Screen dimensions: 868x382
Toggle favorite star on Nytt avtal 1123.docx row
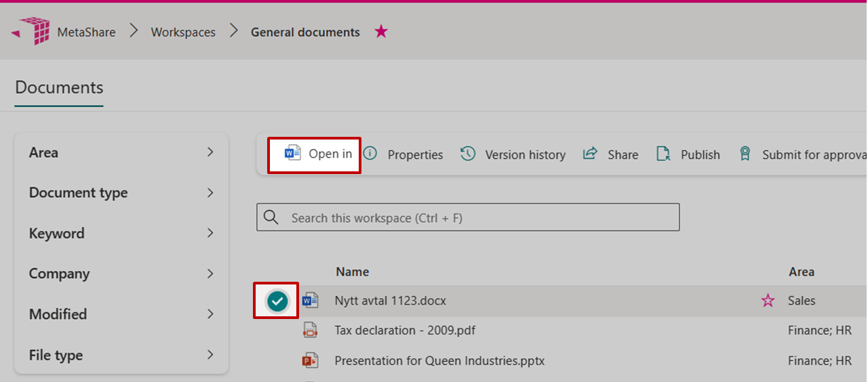click(768, 301)
